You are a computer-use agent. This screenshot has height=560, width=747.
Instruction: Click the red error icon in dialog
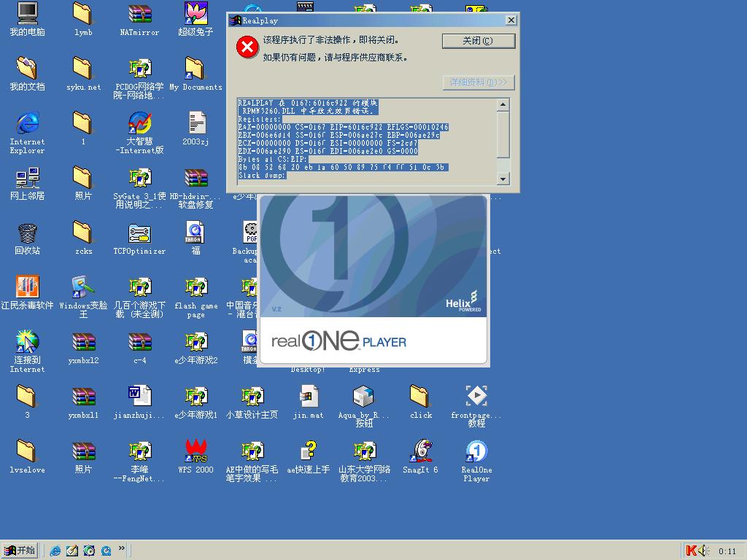pyautogui.click(x=247, y=47)
